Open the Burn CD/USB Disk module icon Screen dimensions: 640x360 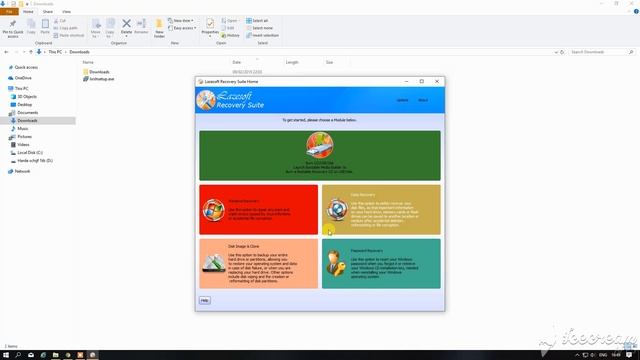[320, 145]
